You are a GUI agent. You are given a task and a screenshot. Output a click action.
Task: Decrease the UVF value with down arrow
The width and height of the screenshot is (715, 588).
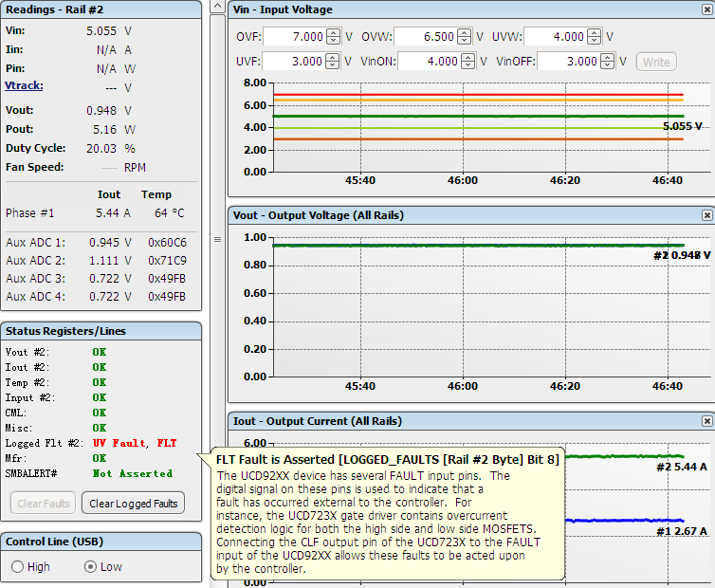[x=333, y=64]
